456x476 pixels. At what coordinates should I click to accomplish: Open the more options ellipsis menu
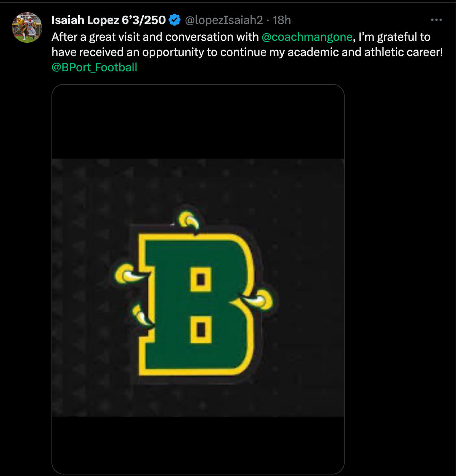click(x=436, y=20)
